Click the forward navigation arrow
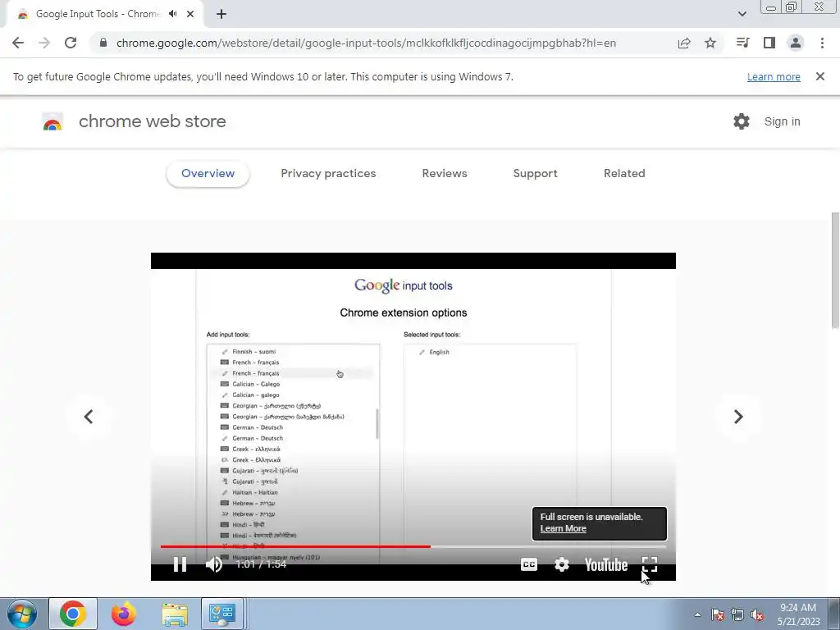Viewport: 840px width, 630px height. 44,43
